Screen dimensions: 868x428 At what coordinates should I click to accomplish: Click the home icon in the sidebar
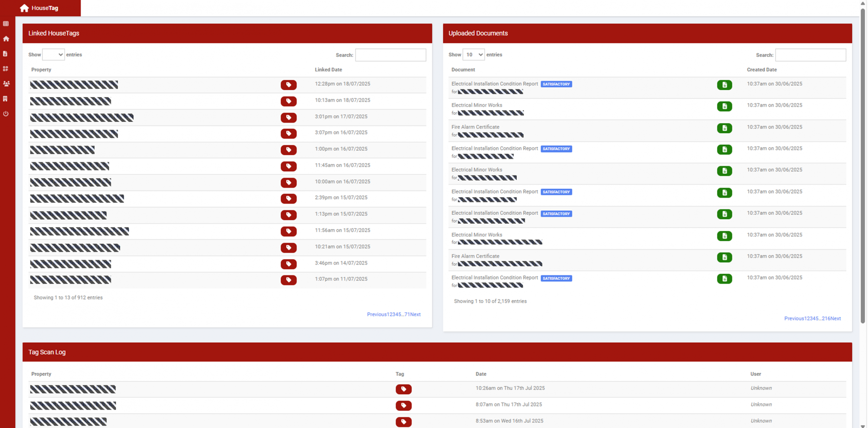pyautogui.click(x=6, y=39)
